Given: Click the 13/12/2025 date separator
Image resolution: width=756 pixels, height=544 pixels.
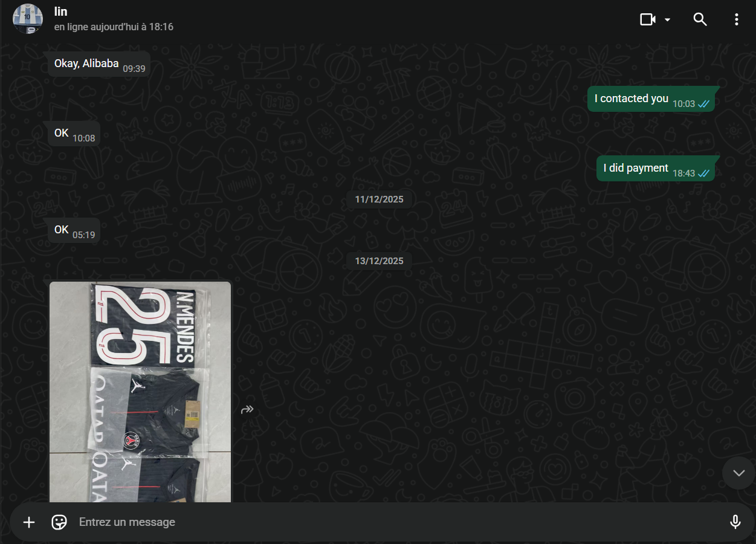Looking at the screenshot, I should 379,261.
